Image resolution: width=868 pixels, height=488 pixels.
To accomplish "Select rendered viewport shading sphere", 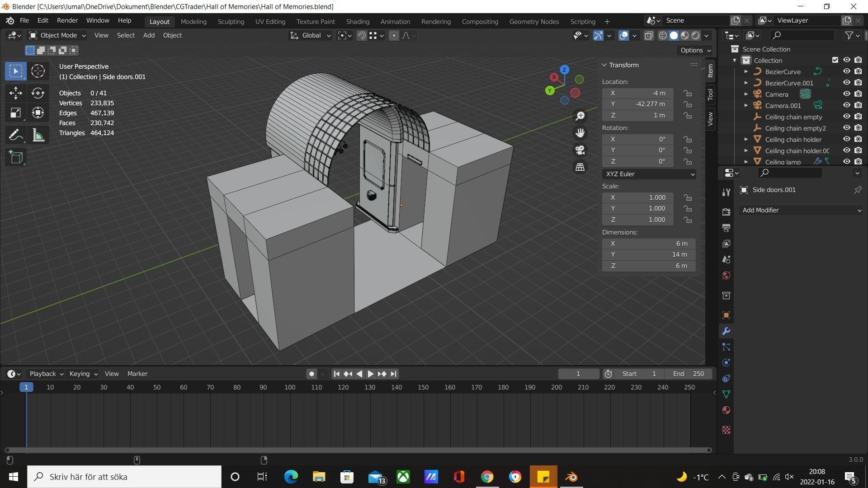I will (x=696, y=35).
